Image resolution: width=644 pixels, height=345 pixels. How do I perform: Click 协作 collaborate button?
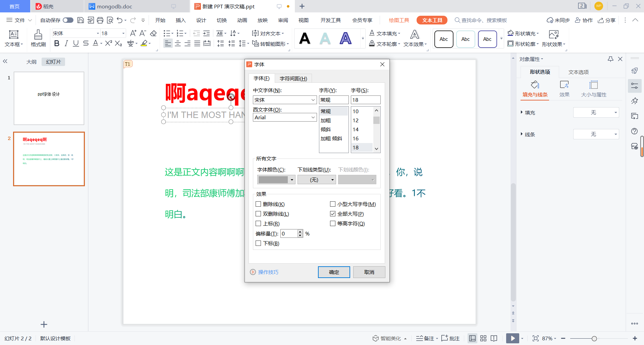tap(584, 20)
